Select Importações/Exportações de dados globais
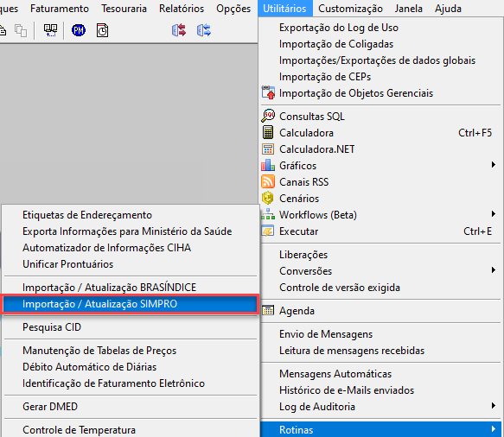The width and height of the screenshot is (504, 437). 380,60
